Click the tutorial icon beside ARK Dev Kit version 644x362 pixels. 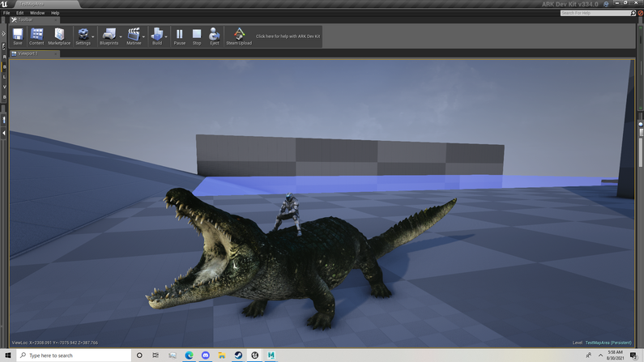(606, 4)
